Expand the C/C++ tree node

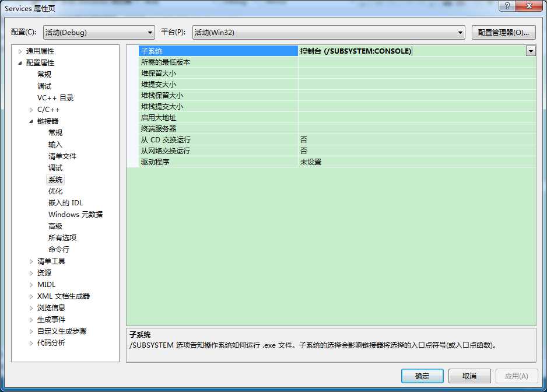[x=31, y=110]
